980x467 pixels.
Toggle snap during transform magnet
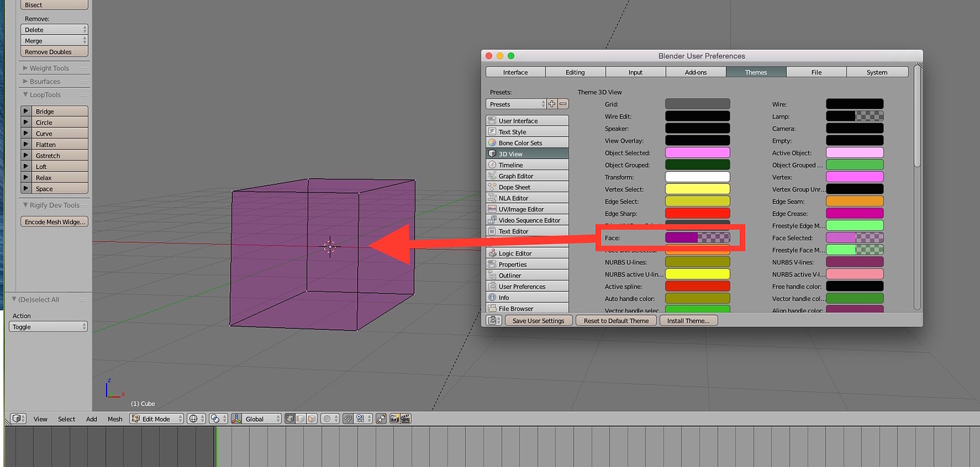[x=347, y=419]
